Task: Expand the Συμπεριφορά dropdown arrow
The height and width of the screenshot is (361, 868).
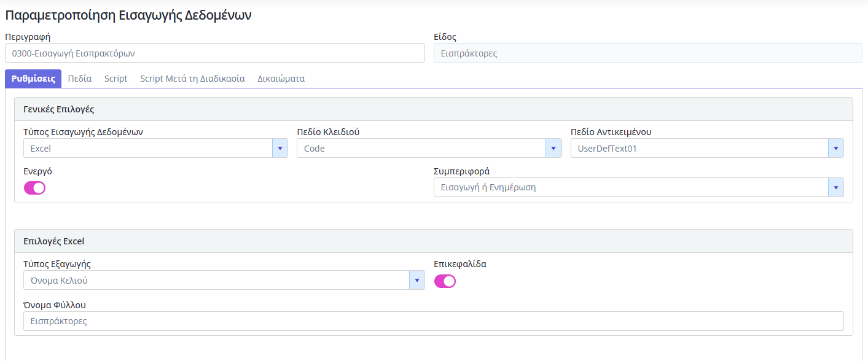Action: [x=835, y=187]
